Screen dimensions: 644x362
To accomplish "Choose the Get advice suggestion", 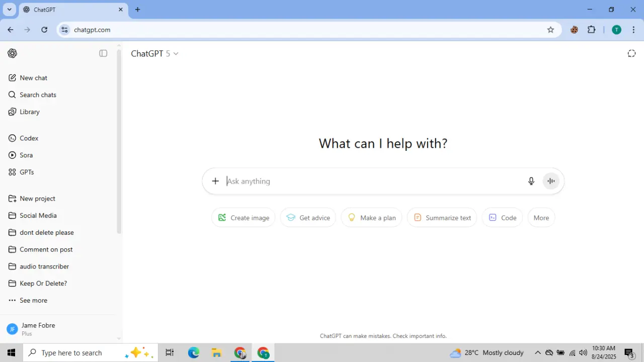I will click(308, 218).
